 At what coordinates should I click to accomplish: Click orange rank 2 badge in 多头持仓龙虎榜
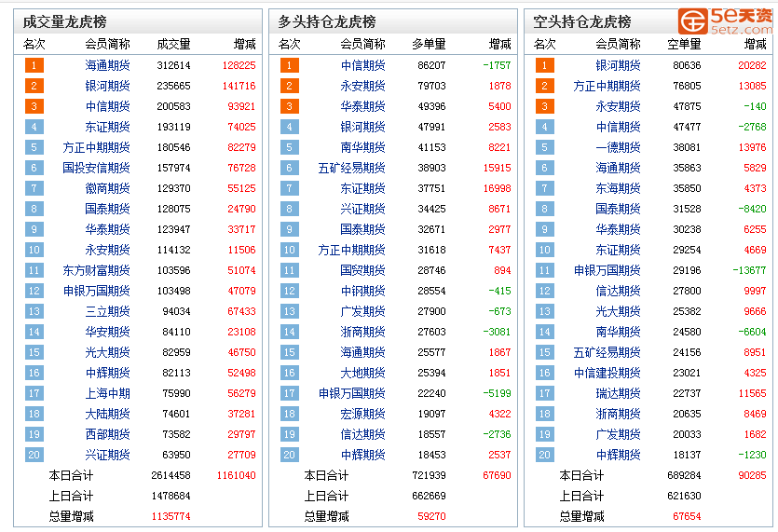pos(289,86)
